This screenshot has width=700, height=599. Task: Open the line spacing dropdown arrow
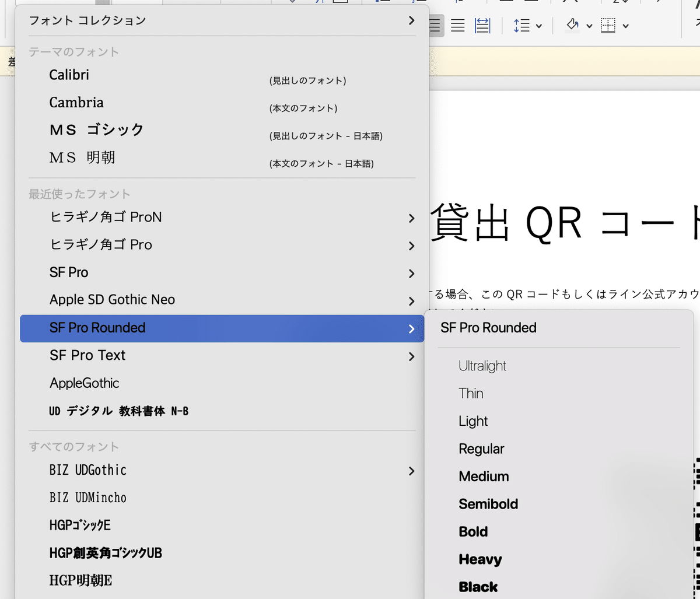click(538, 26)
